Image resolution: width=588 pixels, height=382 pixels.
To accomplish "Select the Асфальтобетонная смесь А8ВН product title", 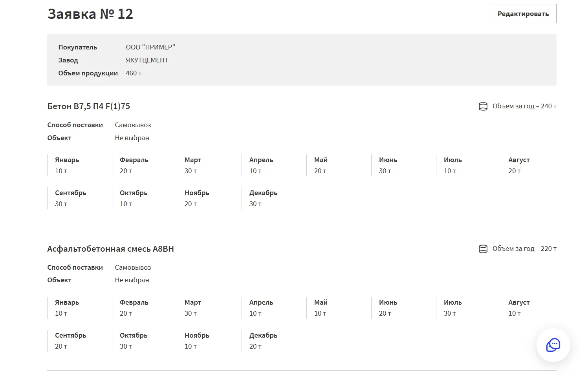I will (x=110, y=249).
